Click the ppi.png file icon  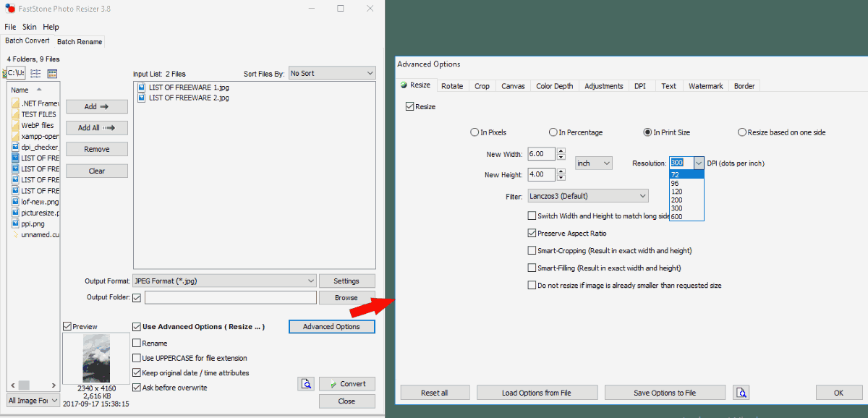point(15,223)
